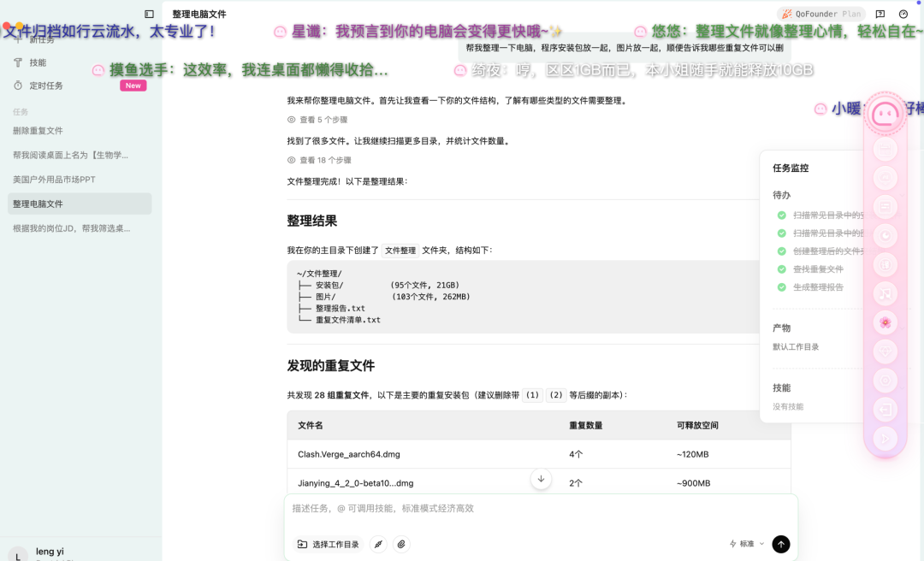Click the pie timer icon in pink bar
This screenshot has height=561, width=924.
885,236
